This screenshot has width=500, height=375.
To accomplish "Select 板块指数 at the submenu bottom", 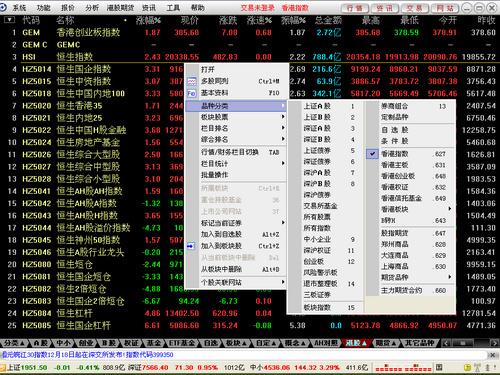I will 325,307.
